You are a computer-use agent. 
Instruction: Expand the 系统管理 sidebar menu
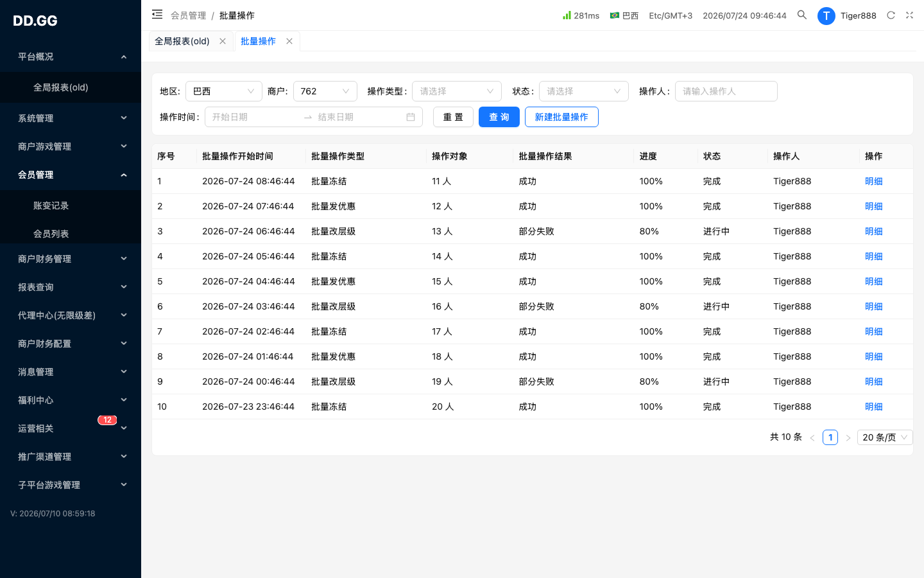tap(71, 118)
